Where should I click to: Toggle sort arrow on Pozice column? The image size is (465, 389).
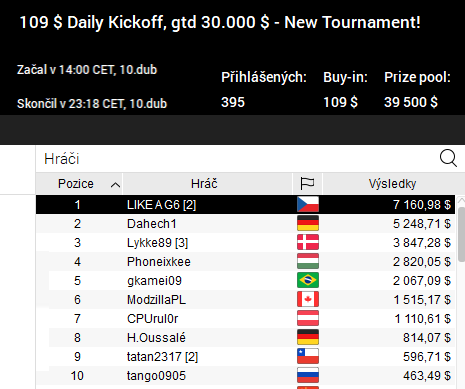point(115,185)
